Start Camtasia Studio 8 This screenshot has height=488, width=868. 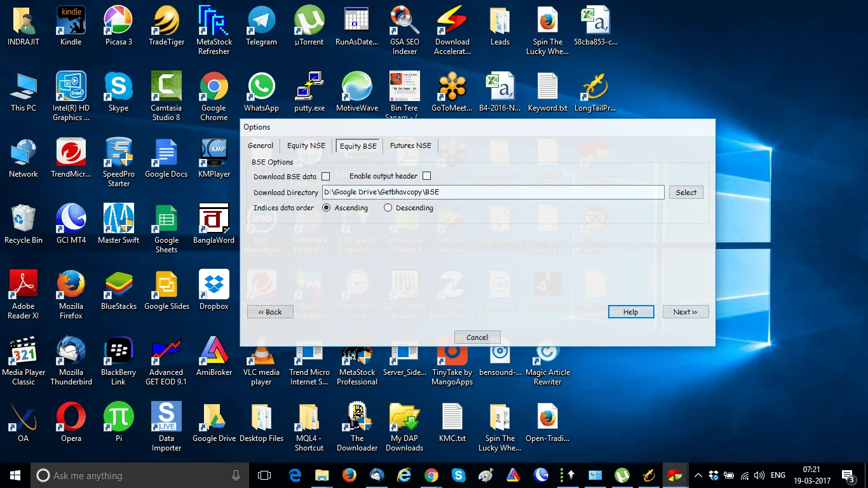[x=166, y=89]
